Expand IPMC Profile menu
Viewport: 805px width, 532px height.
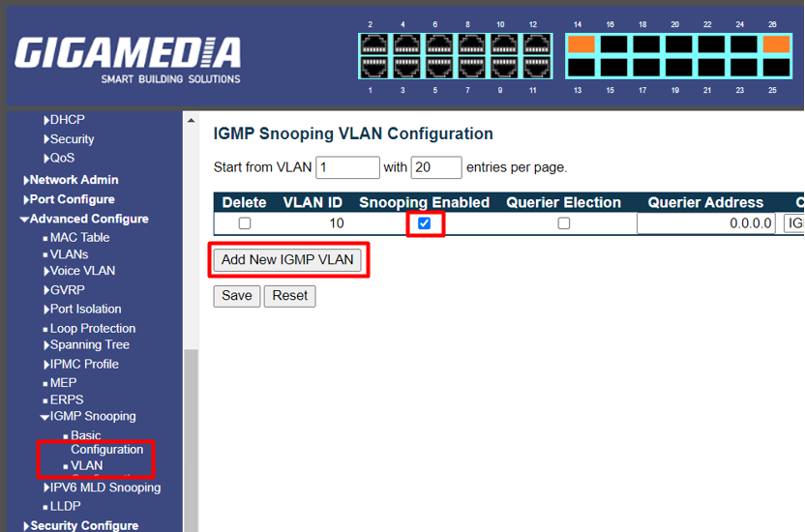click(x=81, y=365)
